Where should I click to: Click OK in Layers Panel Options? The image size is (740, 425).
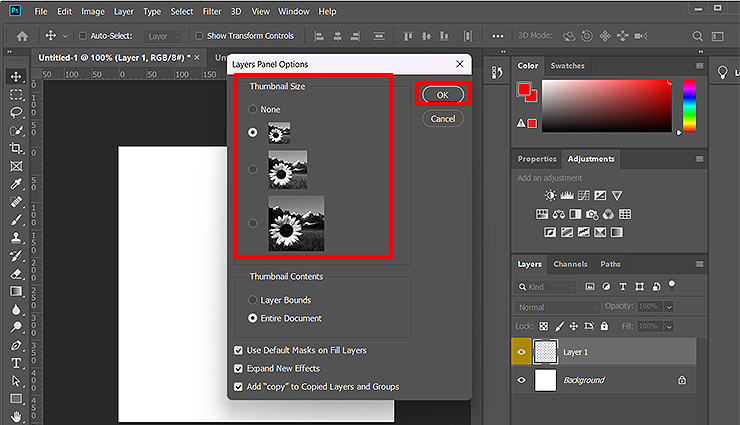(x=443, y=95)
